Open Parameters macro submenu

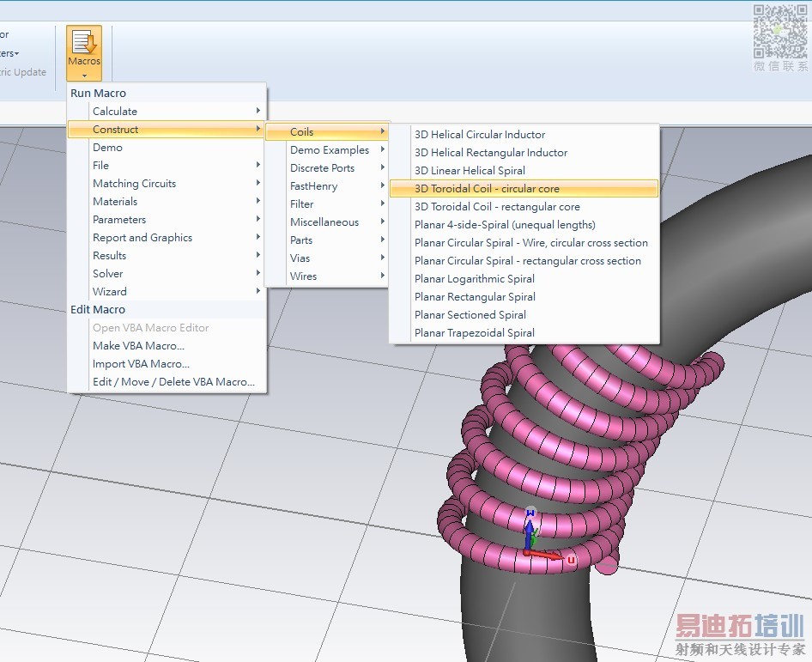tap(167, 220)
